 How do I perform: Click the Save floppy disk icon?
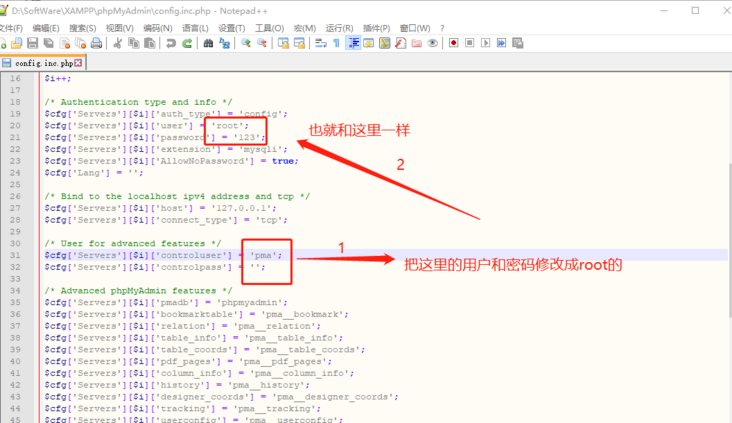[33, 43]
